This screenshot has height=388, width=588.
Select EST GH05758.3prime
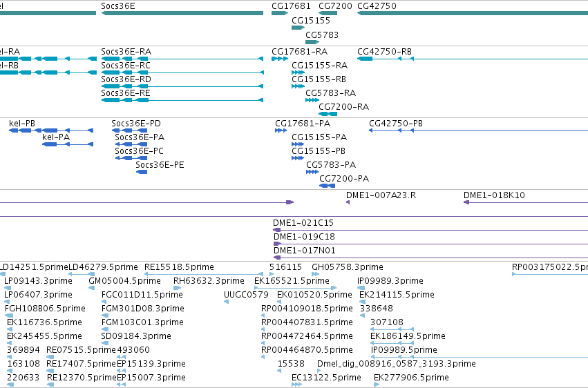click(348, 267)
